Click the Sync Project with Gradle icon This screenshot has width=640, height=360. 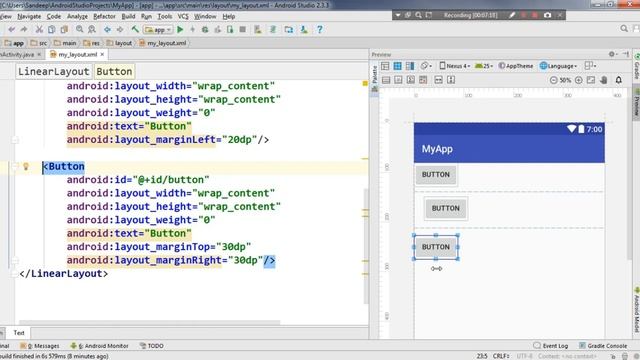[273, 29]
